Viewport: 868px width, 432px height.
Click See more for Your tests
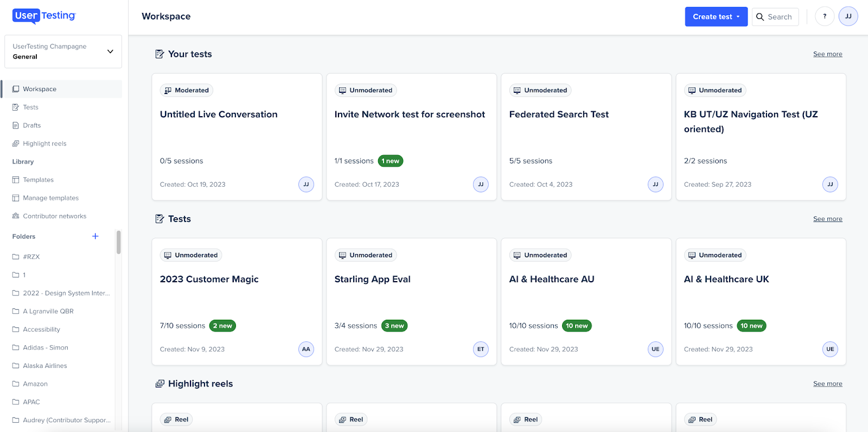click(827, 54)
